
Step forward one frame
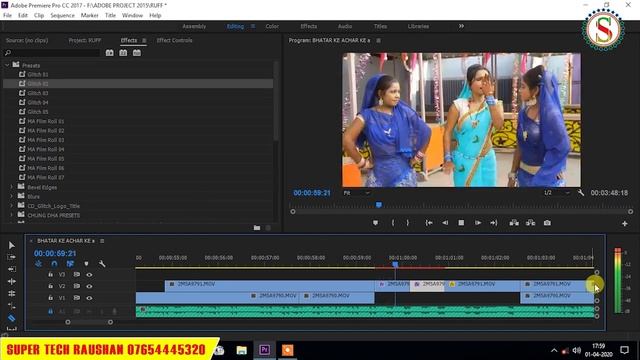click(478, 223)
